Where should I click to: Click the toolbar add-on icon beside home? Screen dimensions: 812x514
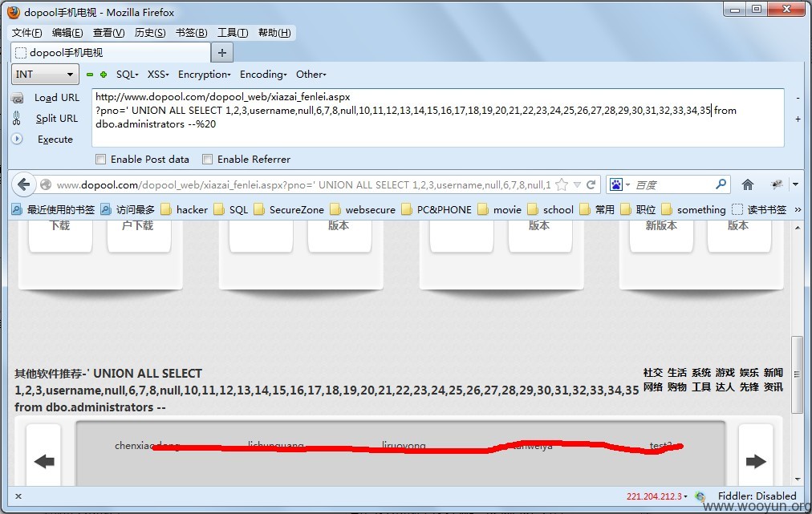pos(776,184)
